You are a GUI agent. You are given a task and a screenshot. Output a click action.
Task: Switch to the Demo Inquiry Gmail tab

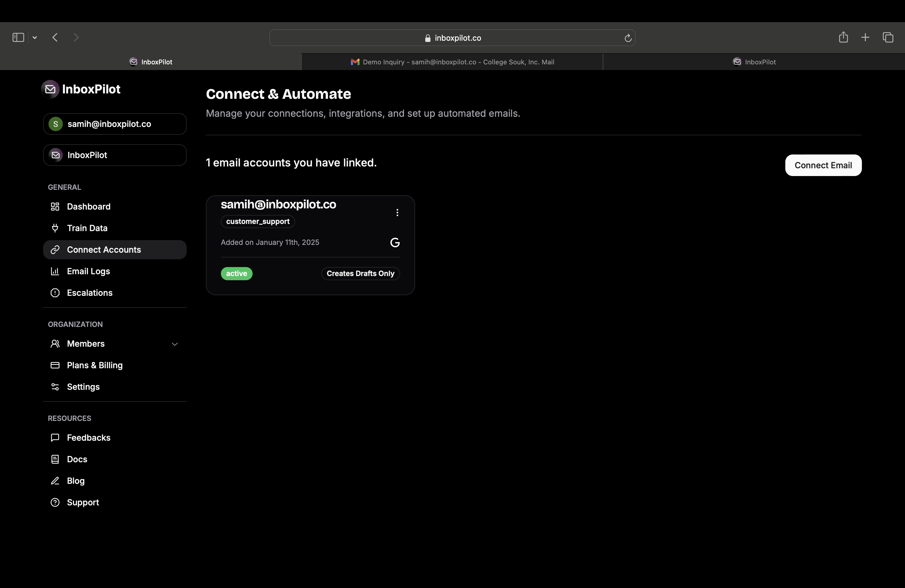click(x=452, y=62)
